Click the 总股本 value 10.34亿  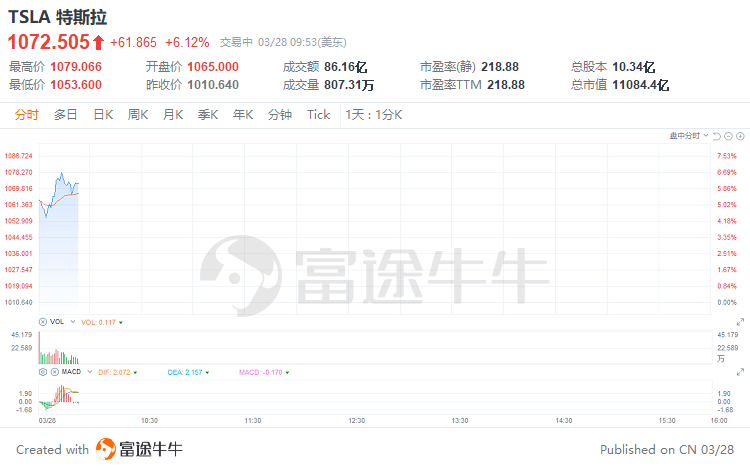[x=633, y=67]
